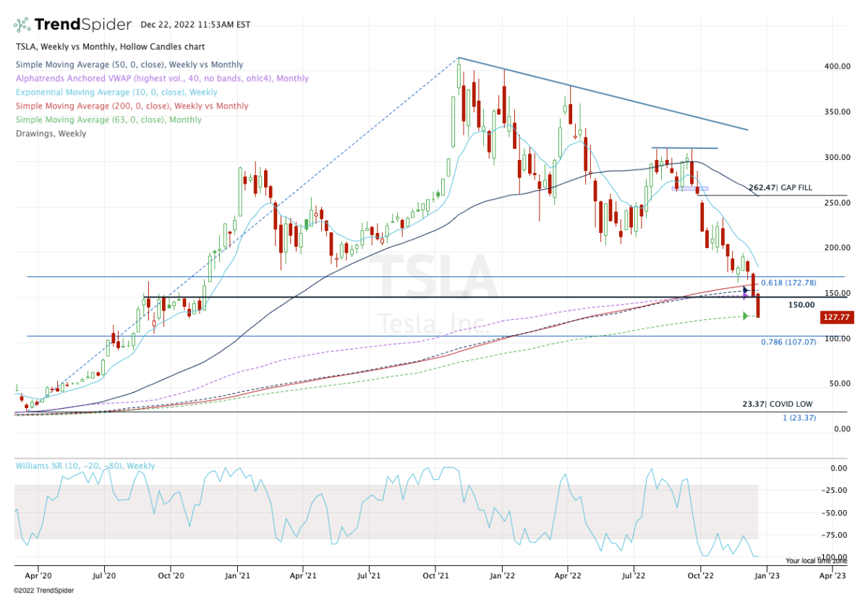The width and height of the screenshot is (868, 597).
Task: Click the TrendSpider logo icon
Action: click(x=21, y=22)
